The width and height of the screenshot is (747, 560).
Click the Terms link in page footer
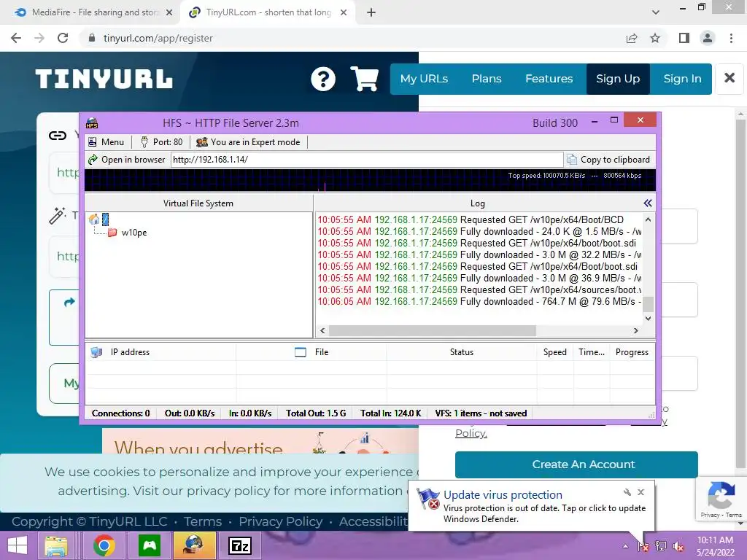tap(203, 521)
